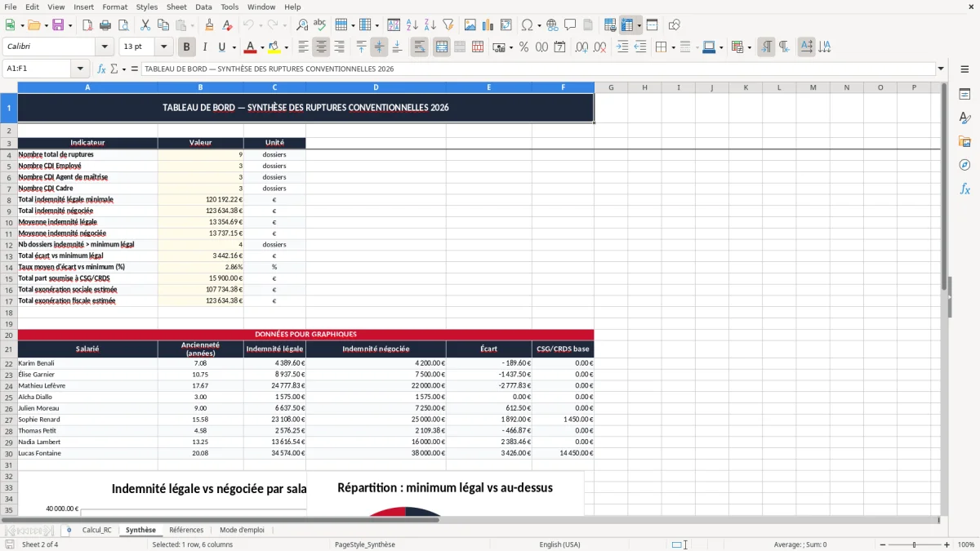The width and height of the screenshot is (980, 551).
Task: Sort ascending
Action: pyautogui.click(x=412, y=25)
